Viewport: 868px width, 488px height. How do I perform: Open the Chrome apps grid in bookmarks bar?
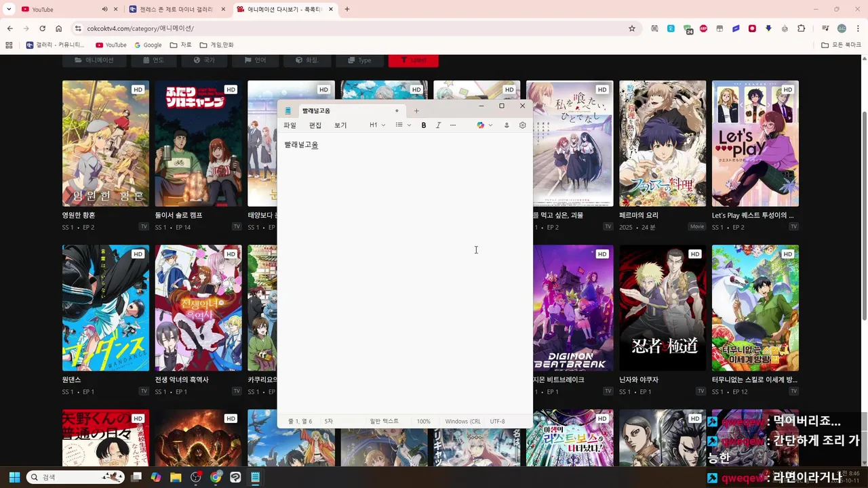[x=9, y=45]
